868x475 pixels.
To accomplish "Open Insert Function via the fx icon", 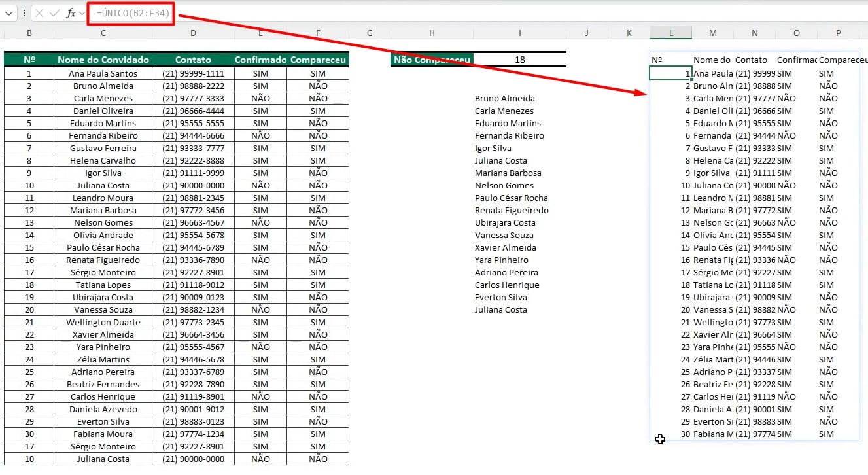I will (x=71, y=13).
